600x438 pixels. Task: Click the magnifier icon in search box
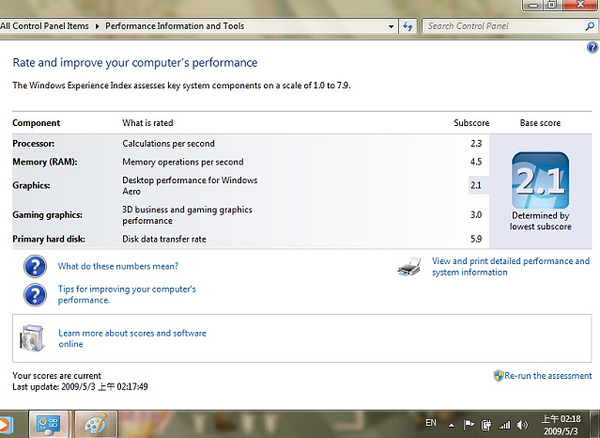tap(590, 26)
